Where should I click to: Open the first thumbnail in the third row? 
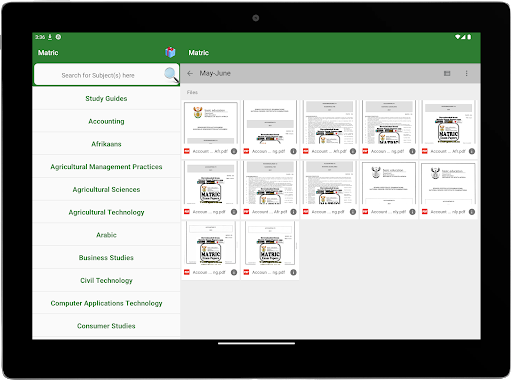click(x=211, y=243)
